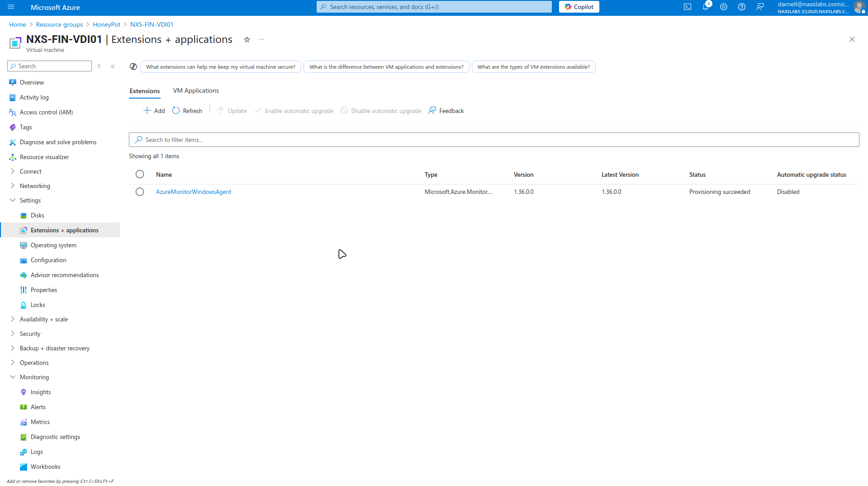This screenshot has width=868, height=486.
Task: Focus the Search to filter items box
Action: click(x=494, y=140)
